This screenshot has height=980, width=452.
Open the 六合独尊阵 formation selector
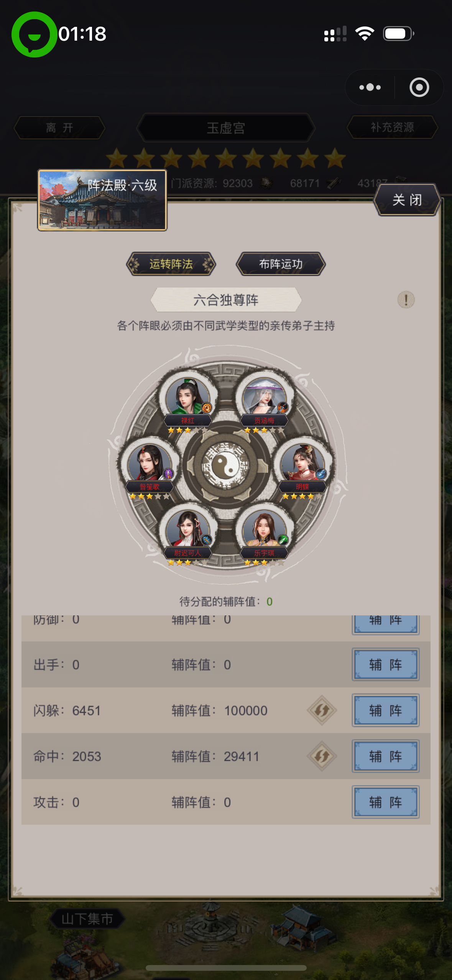coord(226,299)
